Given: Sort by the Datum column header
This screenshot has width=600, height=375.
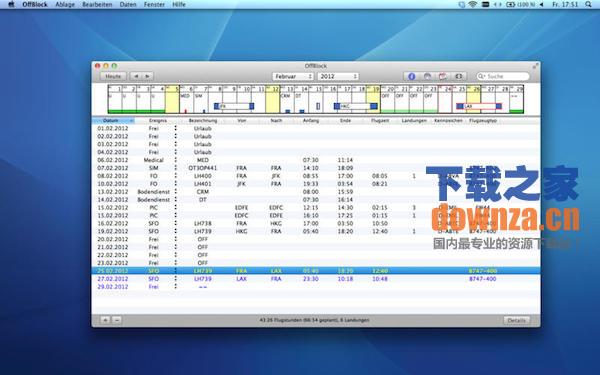Looking at the screenshot, I should tap(113, 121).
